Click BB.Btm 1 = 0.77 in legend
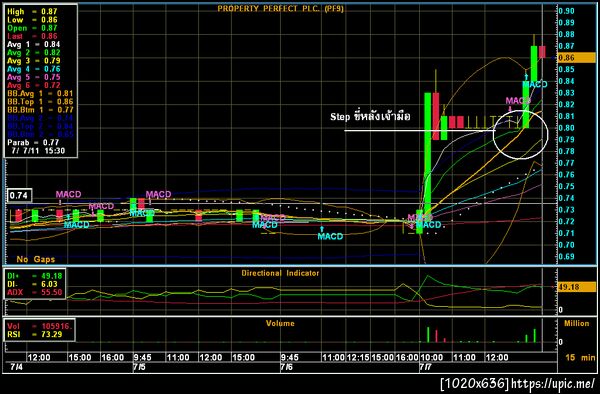This screenshot has height=394, width=600. 40,110
